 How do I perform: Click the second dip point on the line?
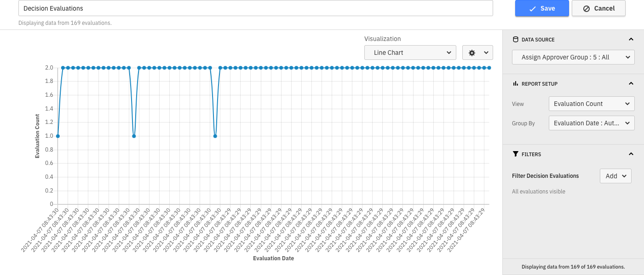click(x=134, y=136)
